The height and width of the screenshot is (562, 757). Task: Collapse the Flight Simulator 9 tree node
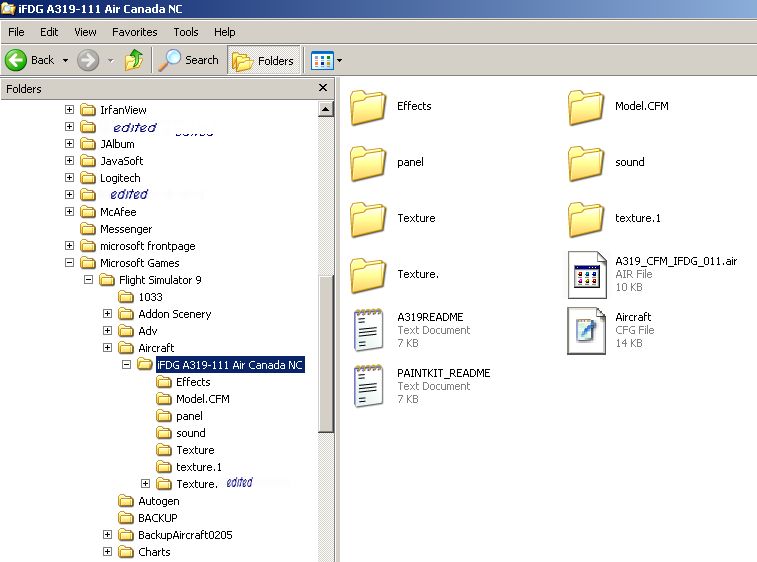[88, 280]
